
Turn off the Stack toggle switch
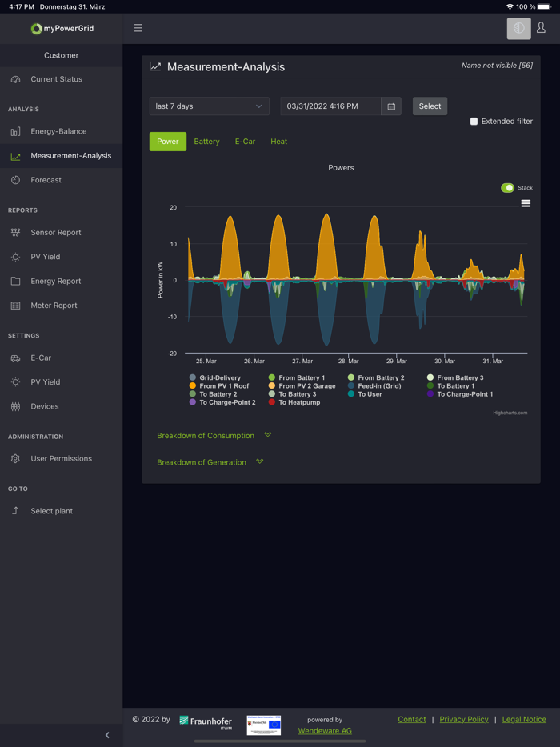[507, 188]
